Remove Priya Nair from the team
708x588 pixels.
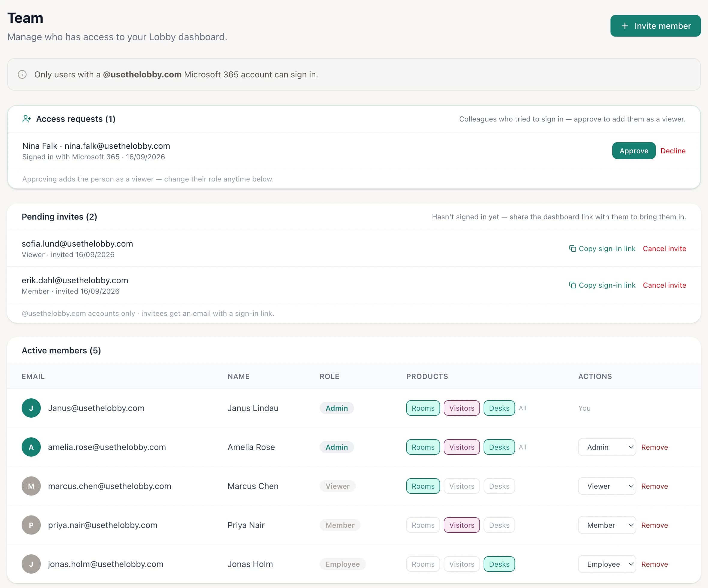pyautogui.click(x=654, y=525)
